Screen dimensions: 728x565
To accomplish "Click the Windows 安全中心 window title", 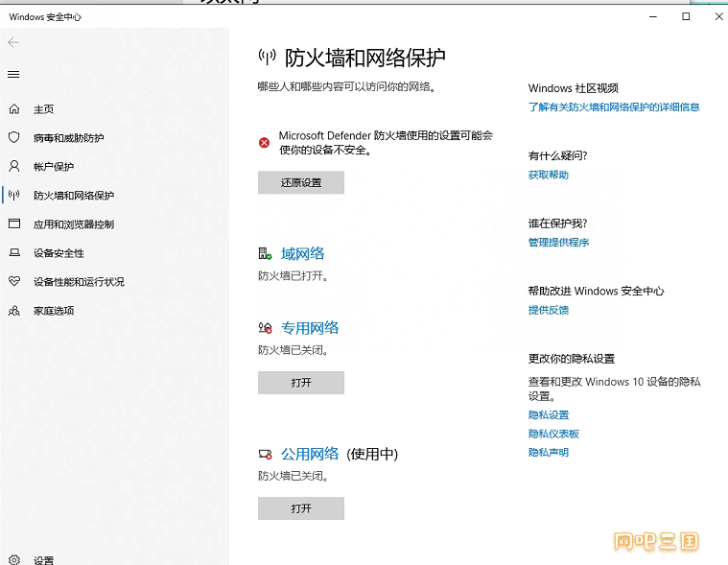I will tap(45, 16).
